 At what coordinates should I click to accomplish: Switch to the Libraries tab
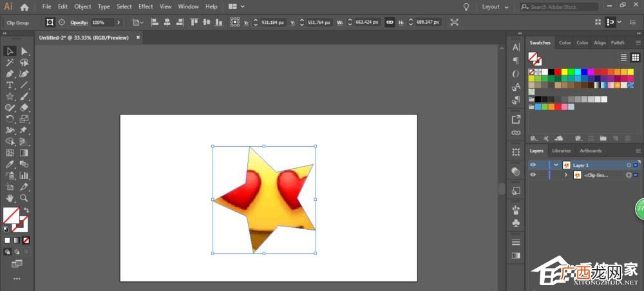[x=561, y=151]
